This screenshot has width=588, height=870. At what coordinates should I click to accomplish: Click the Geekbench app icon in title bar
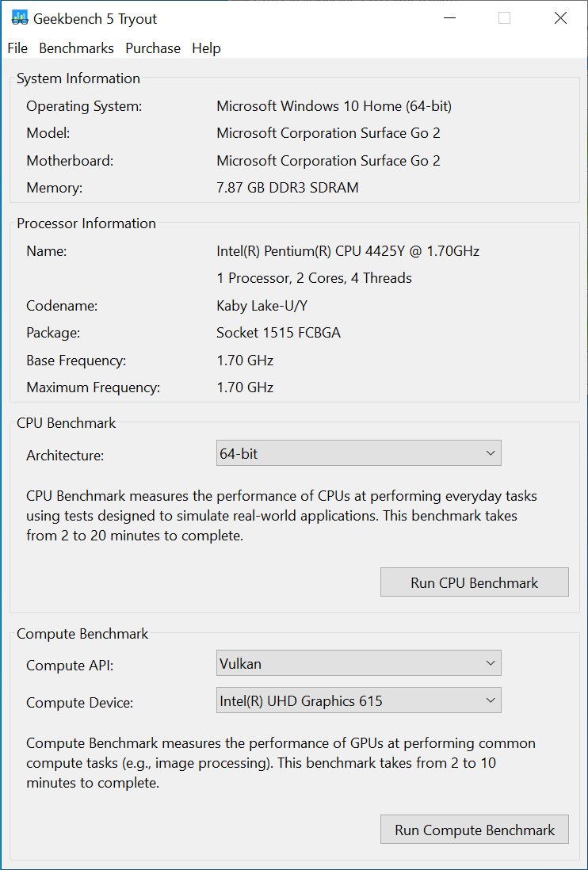coord(19,17)
